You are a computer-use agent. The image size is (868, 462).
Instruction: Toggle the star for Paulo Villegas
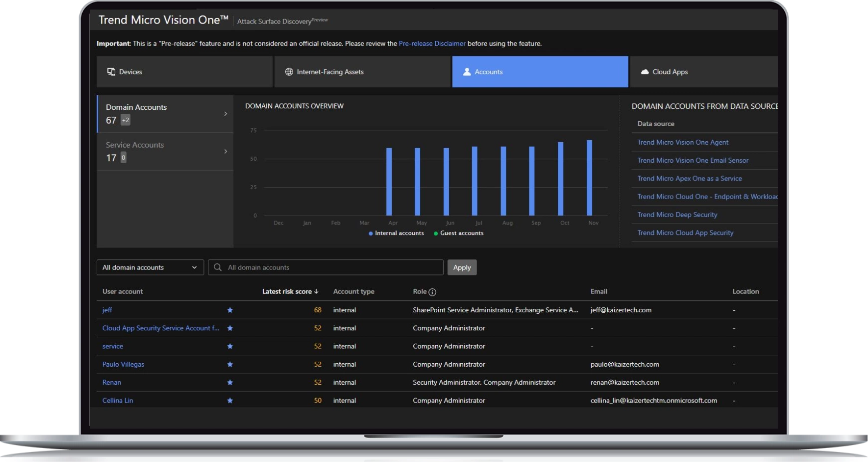click(x=230, y=365)
